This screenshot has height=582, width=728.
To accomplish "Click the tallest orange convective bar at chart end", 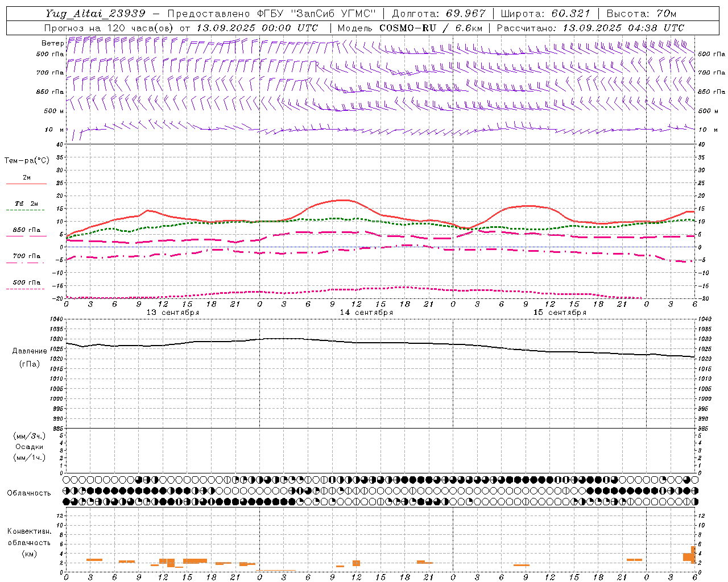I will (x=693, y=554).
